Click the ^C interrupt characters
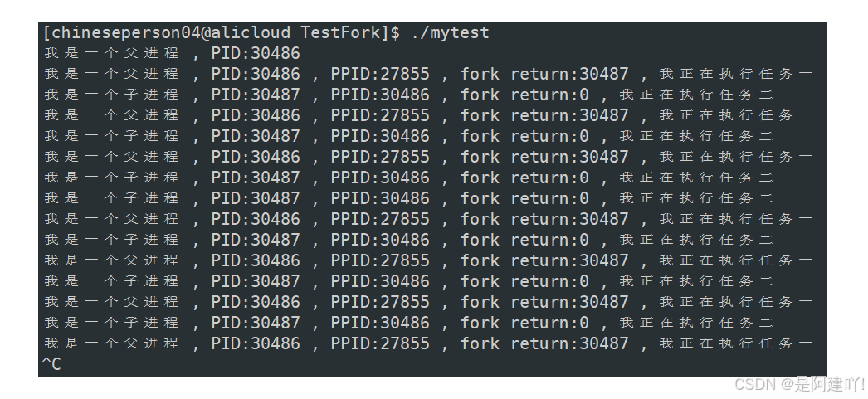 (x=51, y=365)
